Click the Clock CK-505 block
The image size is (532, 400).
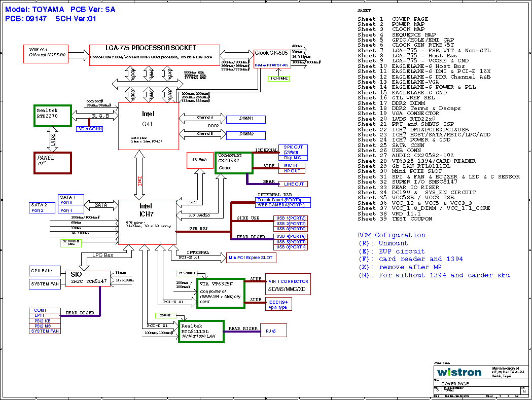(271, 59)
